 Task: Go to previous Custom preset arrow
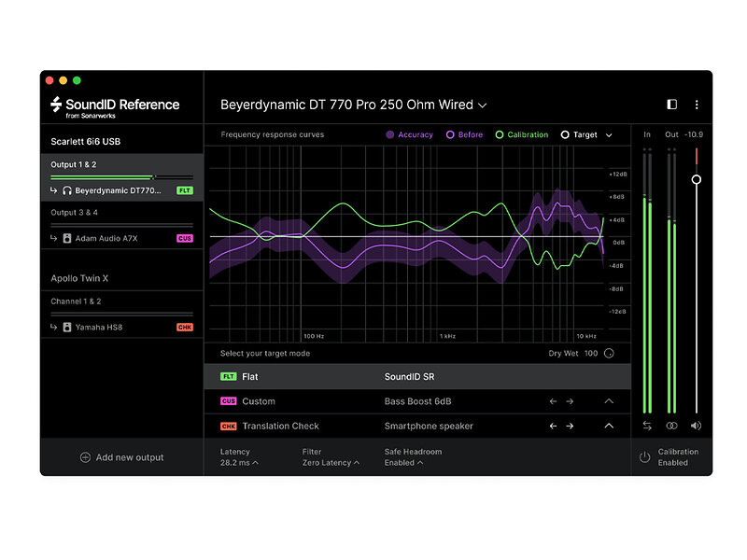tap(553, 401)
